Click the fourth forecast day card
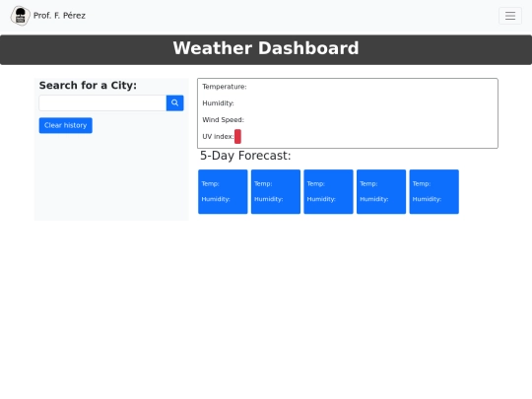Viewport: 532px width, 399px height. coord(381,192)
